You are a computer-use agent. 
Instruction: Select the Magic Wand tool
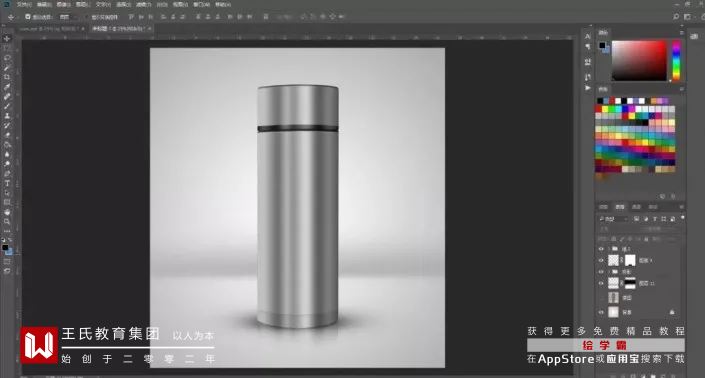click(7, 68)
